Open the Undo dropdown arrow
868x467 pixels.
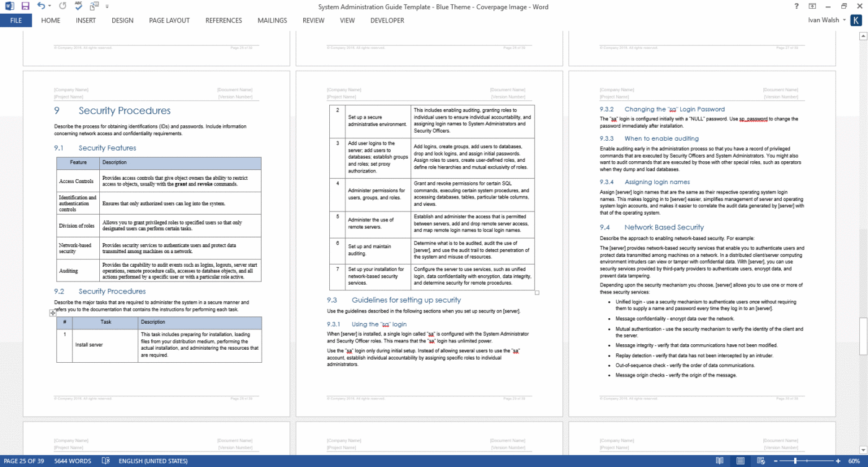(49, 7)
